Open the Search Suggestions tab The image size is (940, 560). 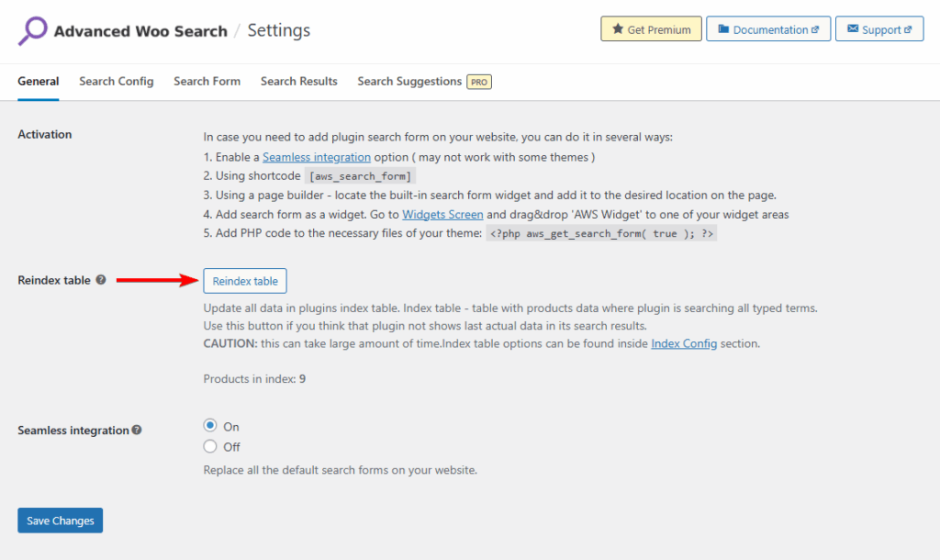click(x=409, y=81)
